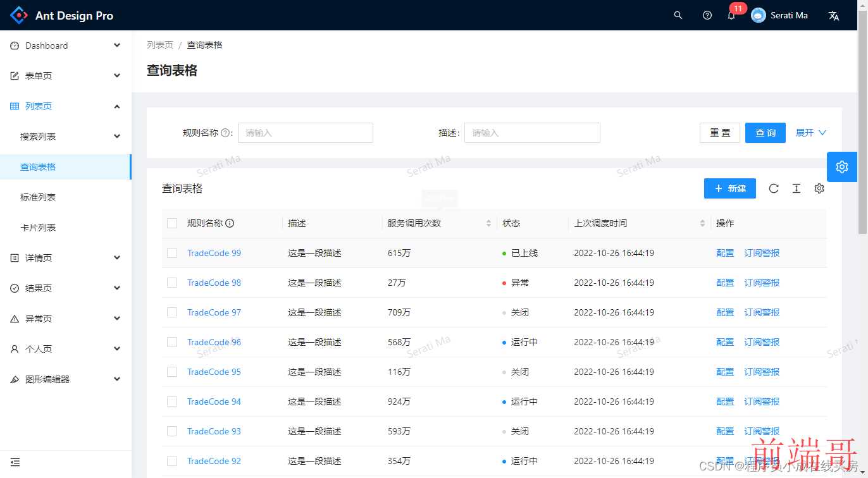Expand the 详情页 menu chevron

click(x=117, y=258)
